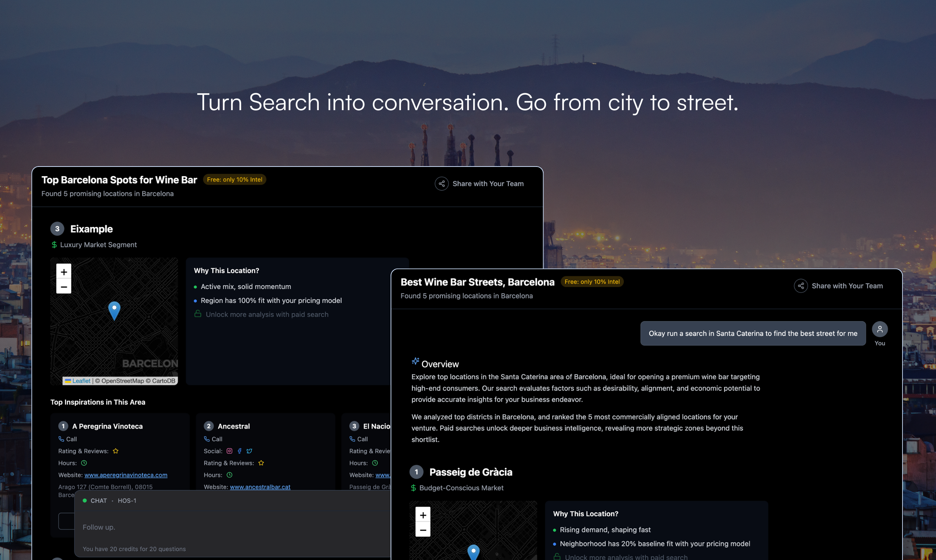Zoom in on Passeig de Gràcia map
Viewport: 936px width, 560px height.
pos(423,515)
